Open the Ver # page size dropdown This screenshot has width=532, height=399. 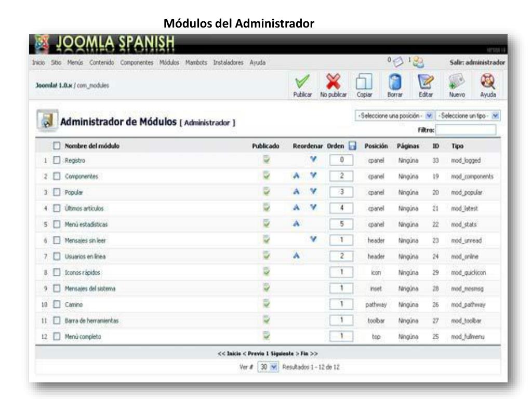coord(268,367)
